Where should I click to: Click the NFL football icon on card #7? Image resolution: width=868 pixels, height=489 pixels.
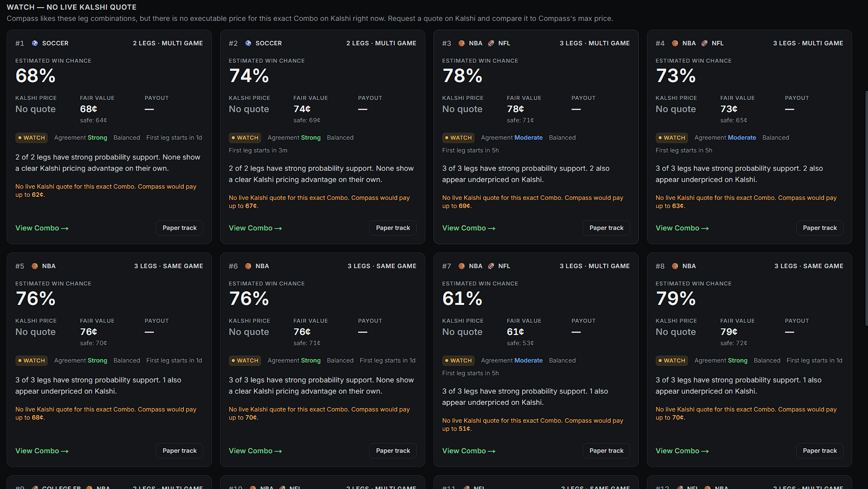point(491,266)
